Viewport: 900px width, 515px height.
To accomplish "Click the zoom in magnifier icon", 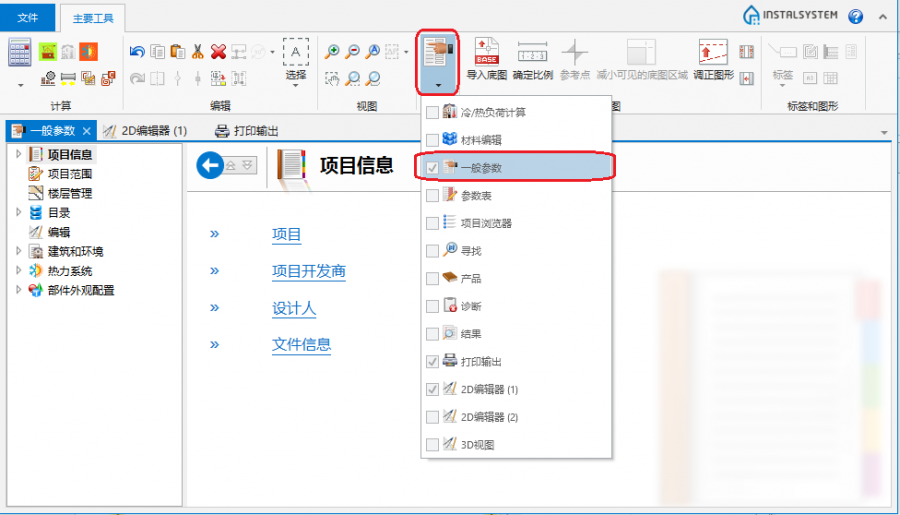I will click(x=332, y=52).
